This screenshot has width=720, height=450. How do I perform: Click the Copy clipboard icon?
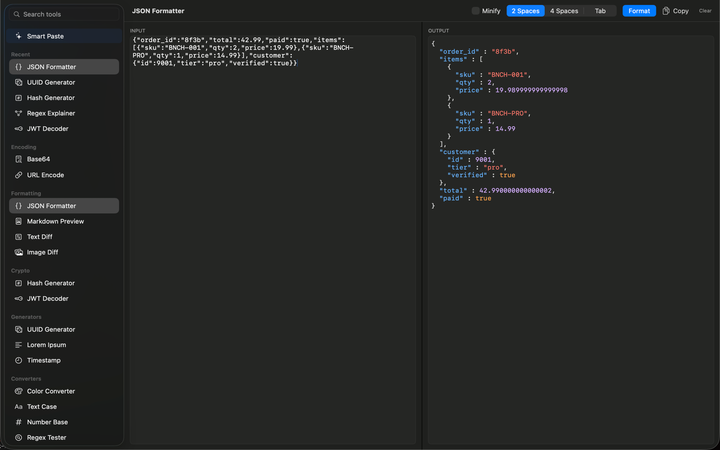coord(666,11)
